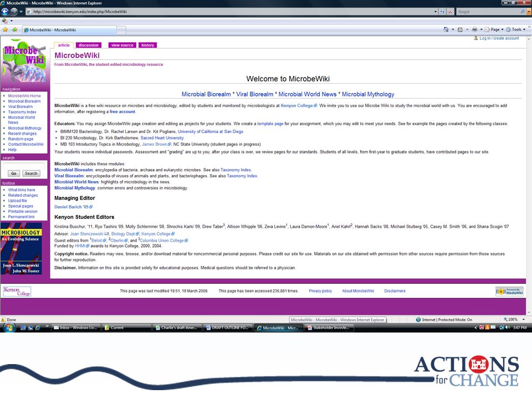Select the article tab
This screenshot has width=532, height=399.
(64, 45)
